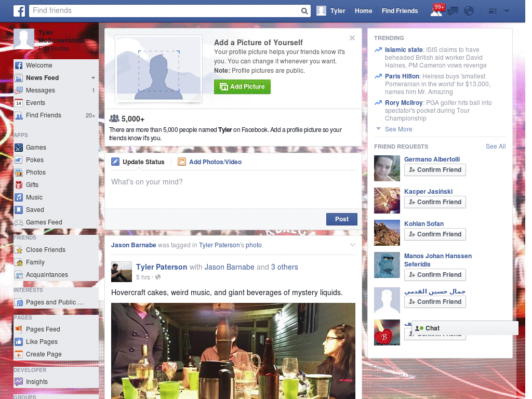Click Kohlan Sofan's profile thumbnail

point(387,233)
